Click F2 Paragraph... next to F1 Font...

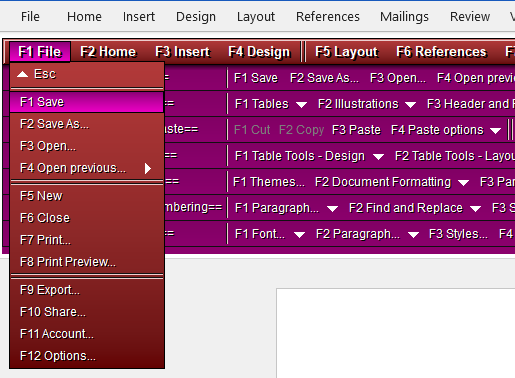pos(358,234)
